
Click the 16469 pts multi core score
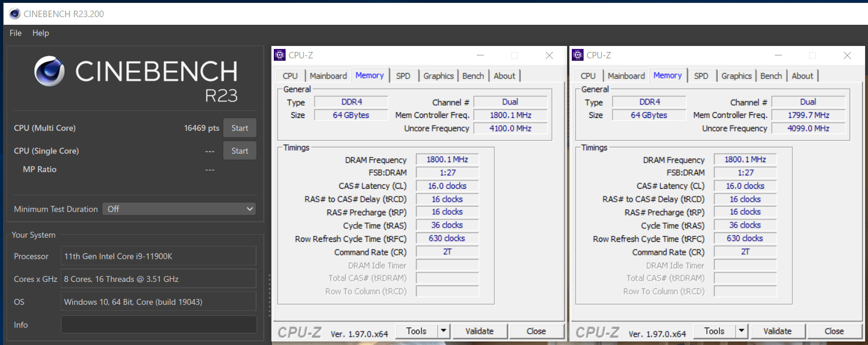coord(201,128)
